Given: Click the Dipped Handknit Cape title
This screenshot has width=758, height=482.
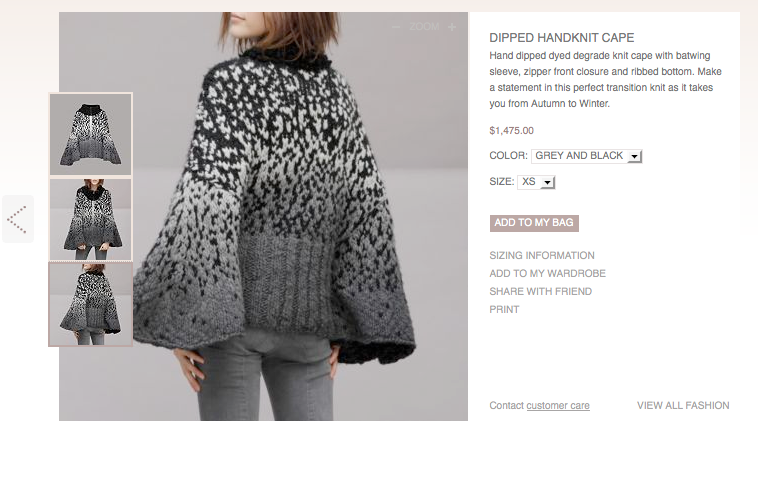Looking at the screenshot, I should click(x=562, y=38).
